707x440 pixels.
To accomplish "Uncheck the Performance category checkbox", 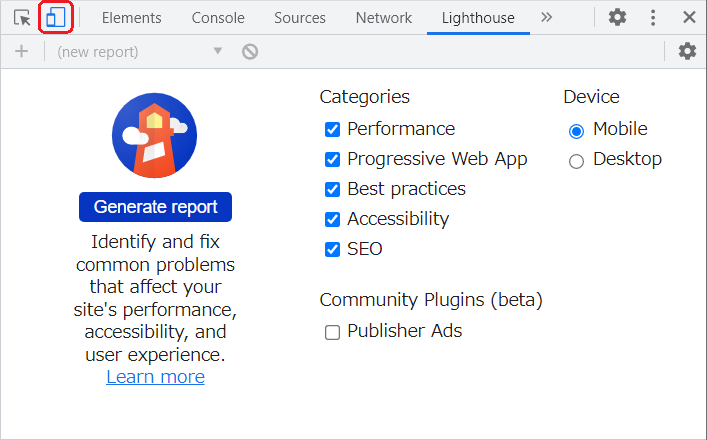I will point(333,130).
